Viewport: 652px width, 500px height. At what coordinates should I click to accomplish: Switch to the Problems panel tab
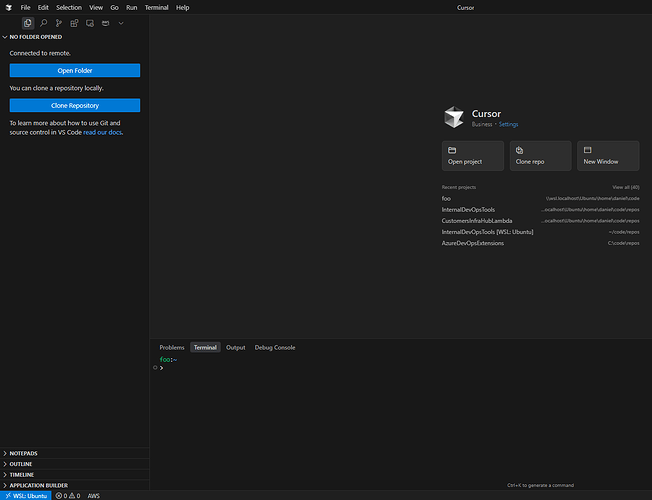(172, 347)
